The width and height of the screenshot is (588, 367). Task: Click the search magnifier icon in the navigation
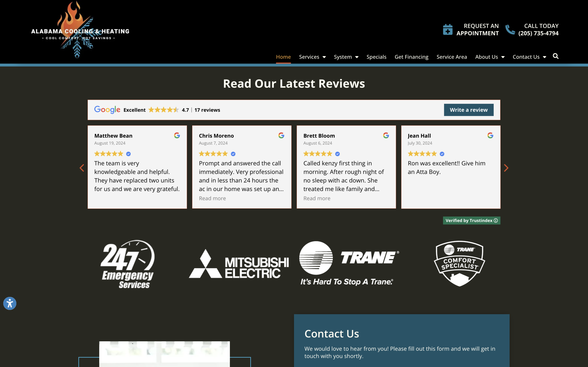555,56
